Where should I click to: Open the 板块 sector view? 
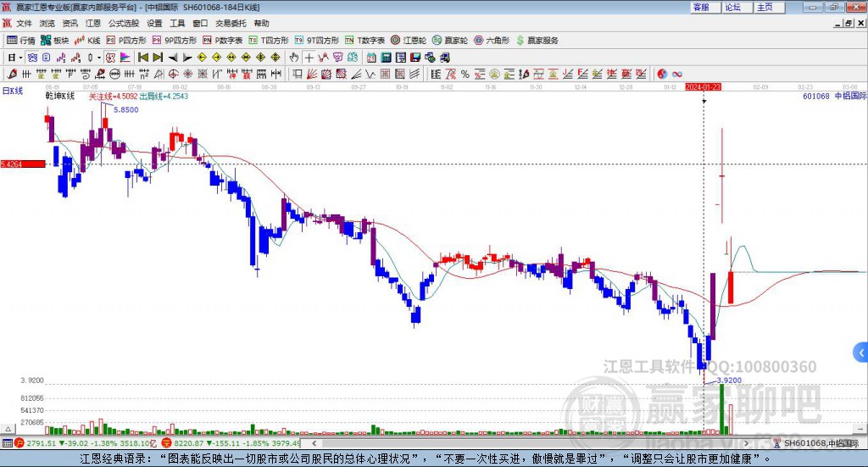(x=55, y=41)
